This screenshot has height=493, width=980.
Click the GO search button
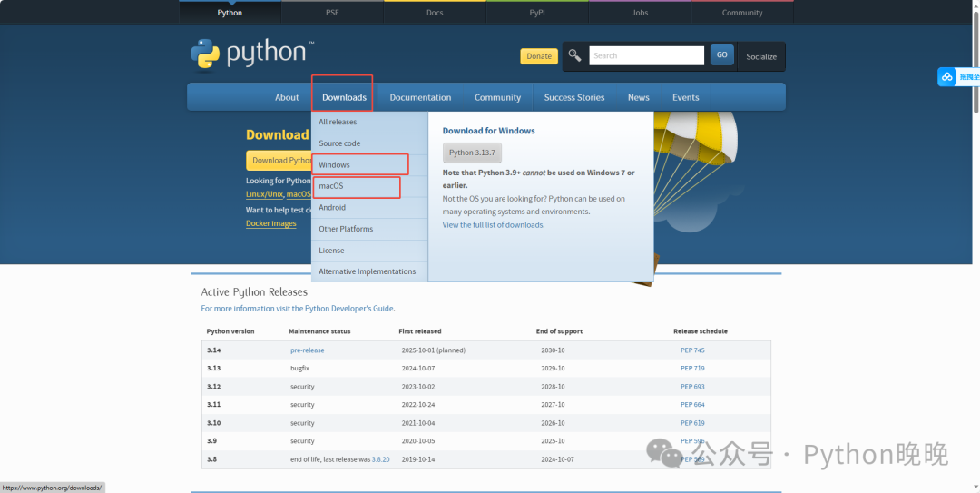click(722, 55)
